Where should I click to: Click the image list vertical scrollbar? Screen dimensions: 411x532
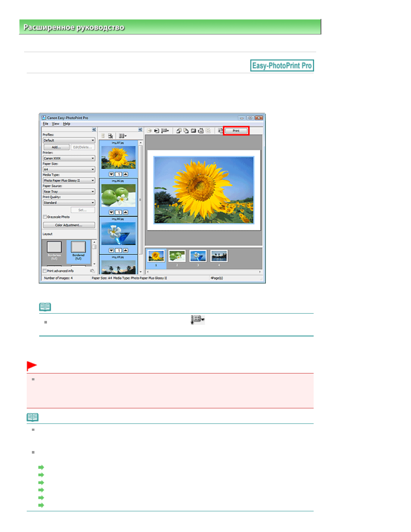[x=140, y=207]
